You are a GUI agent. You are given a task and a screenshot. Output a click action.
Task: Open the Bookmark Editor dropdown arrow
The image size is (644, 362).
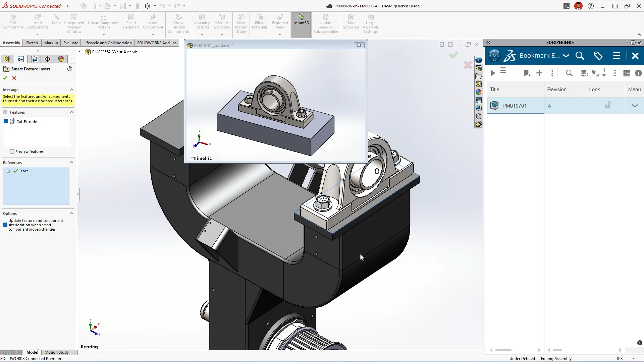click(x=566, y=56)
